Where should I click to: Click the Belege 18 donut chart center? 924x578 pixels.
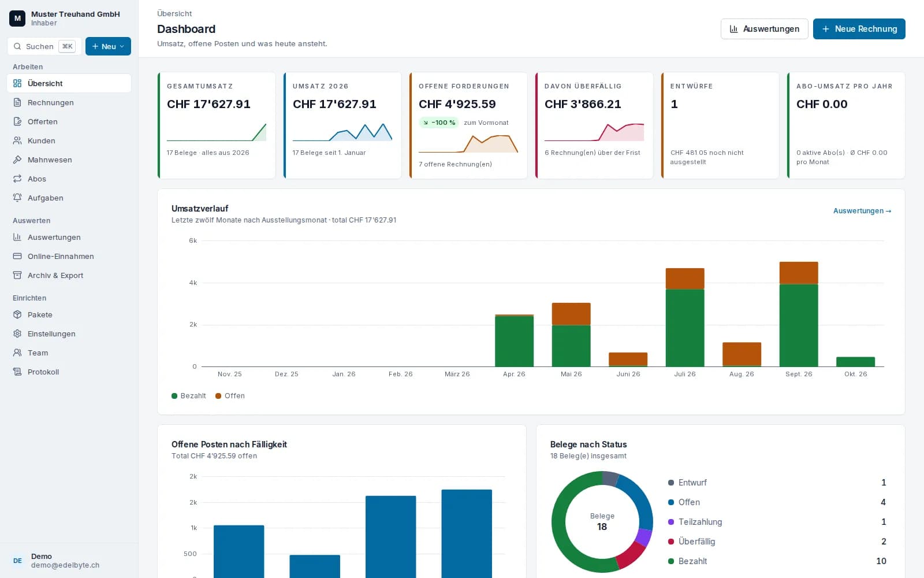(x=602, y=521)
